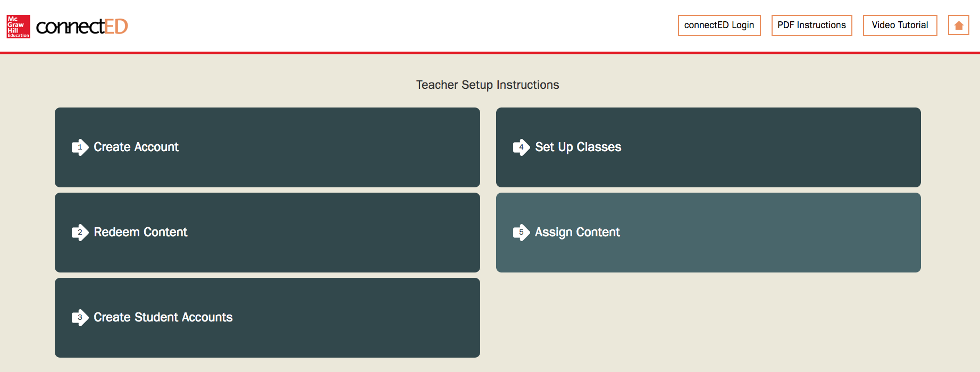
Task: Click the step 3 arrow icon
Action: 80,318
